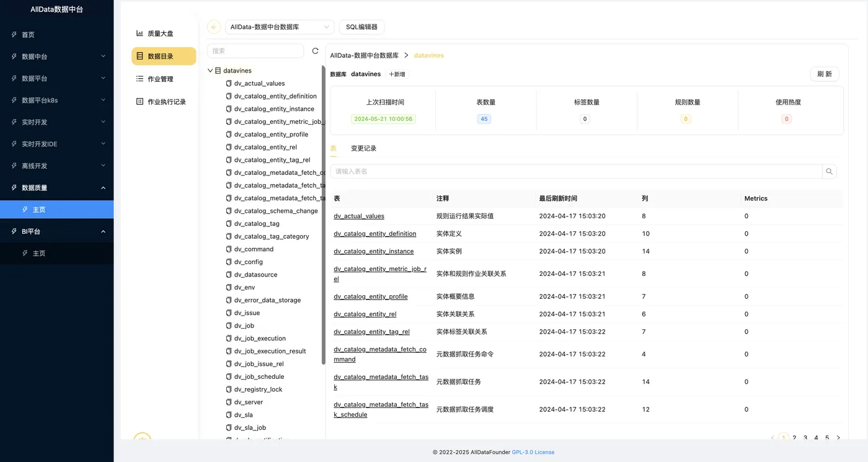This screenshot has width=868, height=462.
Task: Select 主页 under 数据质量
Action: pos(56,210)
